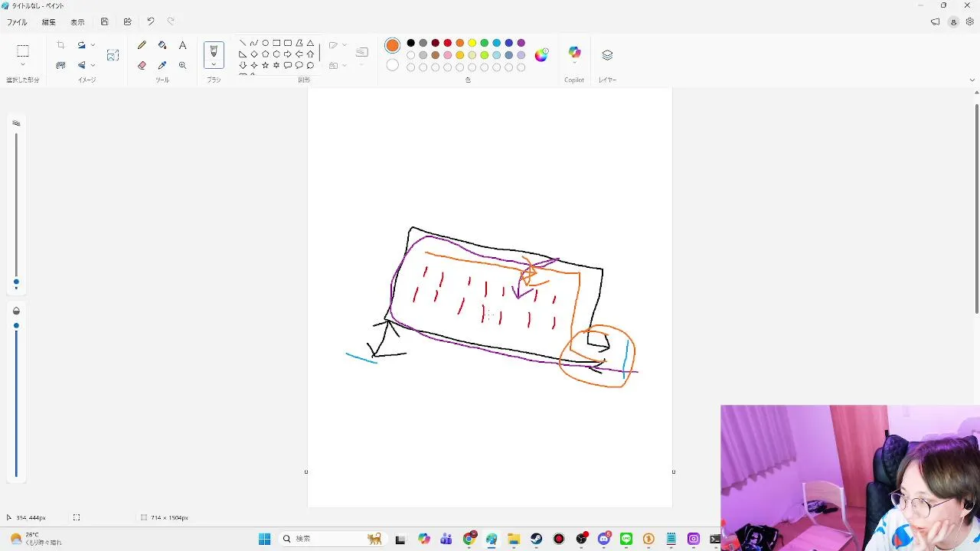Select Color 2 white secondary swatch

click(393, 66)
